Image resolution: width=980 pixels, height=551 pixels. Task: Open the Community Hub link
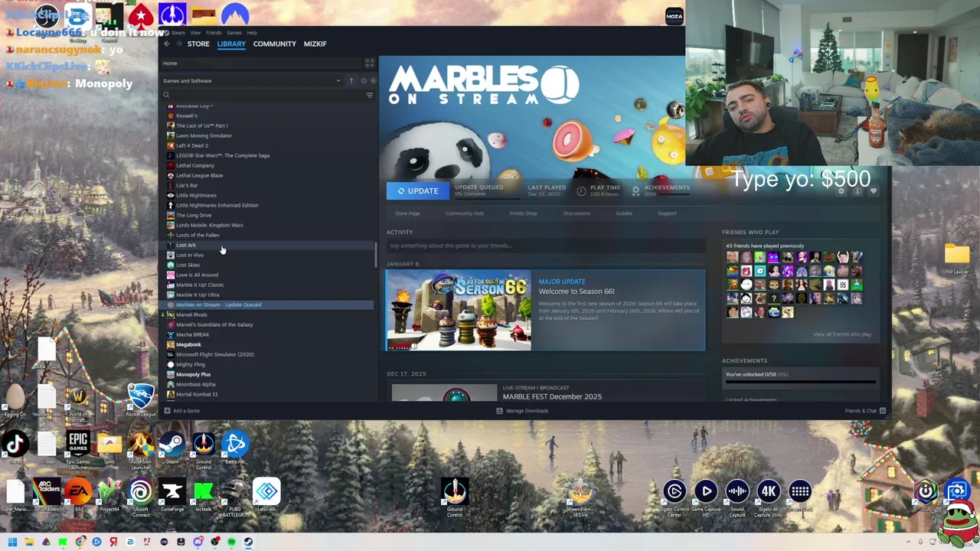(465, 214)
